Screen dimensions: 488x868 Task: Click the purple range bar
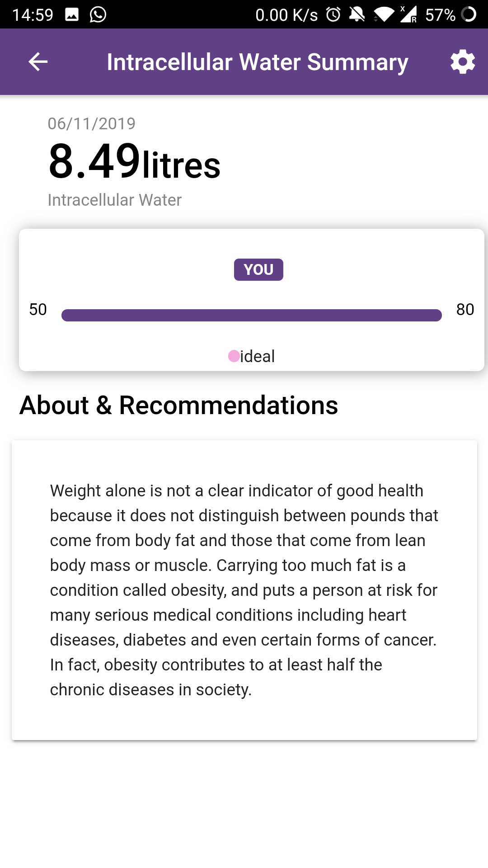coord(251,315)
